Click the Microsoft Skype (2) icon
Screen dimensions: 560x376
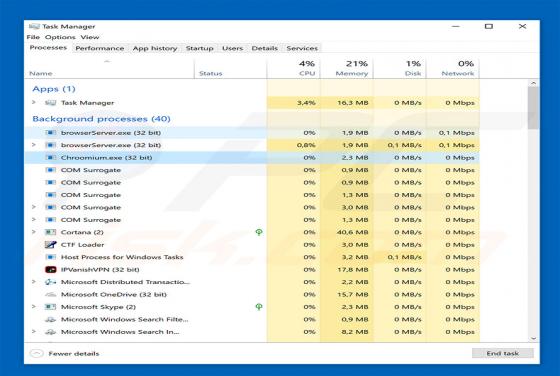[50, 307]
